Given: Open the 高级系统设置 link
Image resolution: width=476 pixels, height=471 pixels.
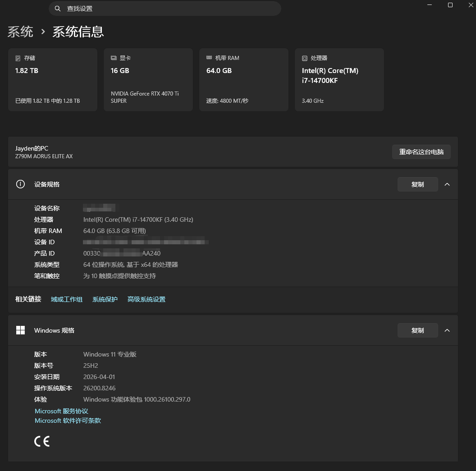Looking at the screenshot, I should (146, 299).
